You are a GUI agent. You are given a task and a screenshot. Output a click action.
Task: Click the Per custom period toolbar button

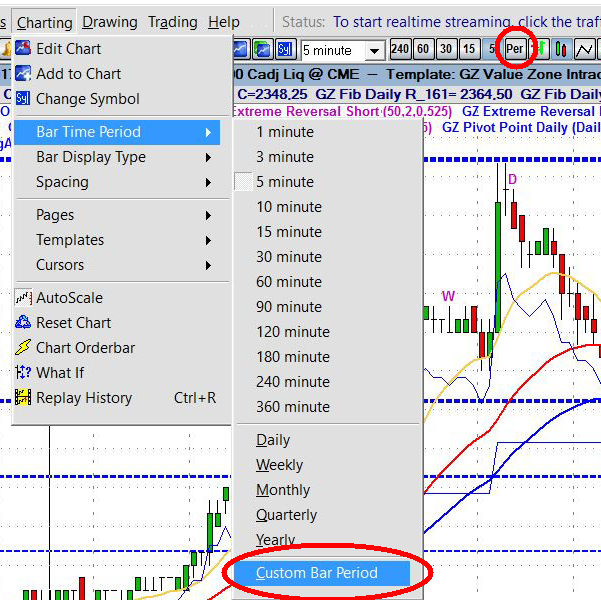click(515, 49)
